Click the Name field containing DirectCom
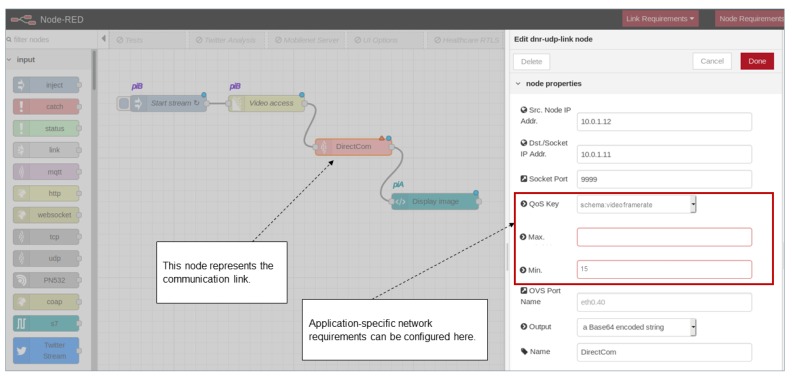 pyautogui.click(x=664, y=352)
